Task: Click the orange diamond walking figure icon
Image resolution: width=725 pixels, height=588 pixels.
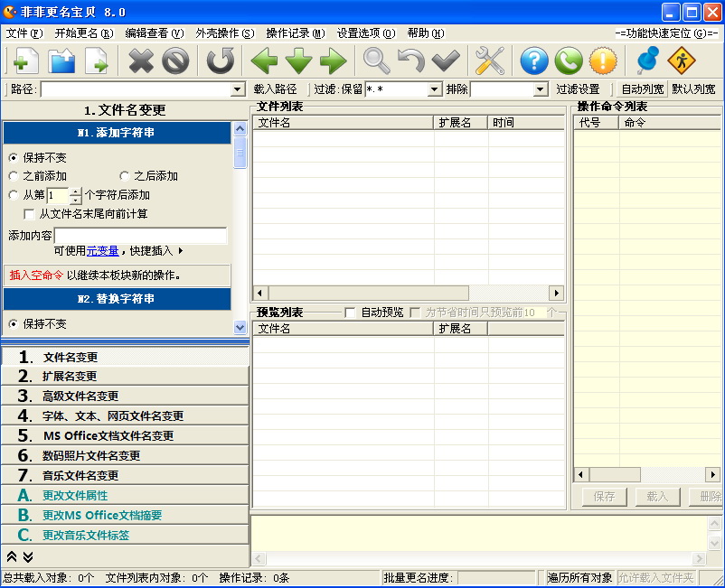Action: (x=682, y=61)
